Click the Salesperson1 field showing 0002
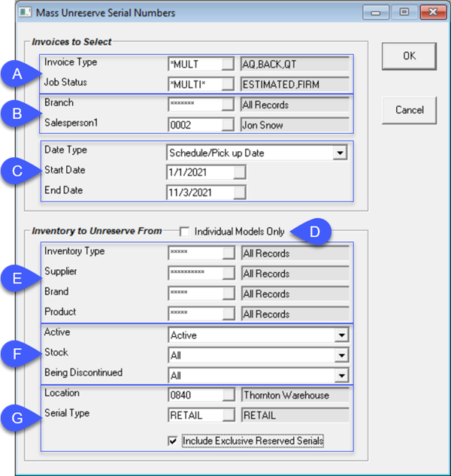451x476 pixels. click(x=195, y=125)
